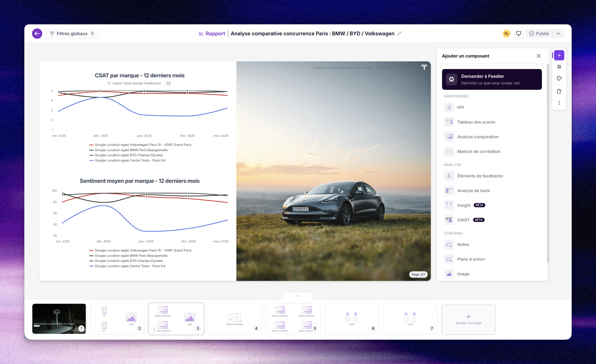Click the component panel scrollbar
The image size is (596, 364).
(x=548, y=164)
